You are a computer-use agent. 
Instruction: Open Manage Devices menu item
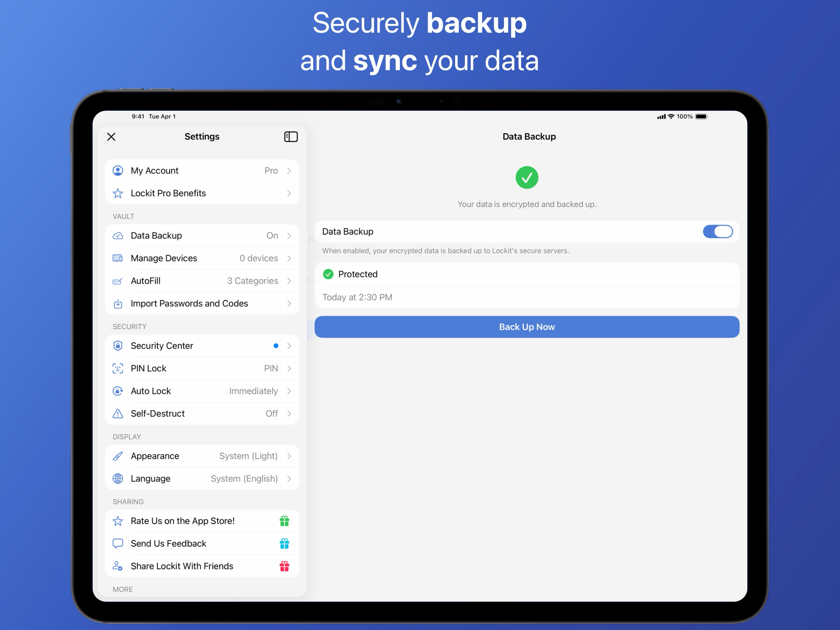202,258
